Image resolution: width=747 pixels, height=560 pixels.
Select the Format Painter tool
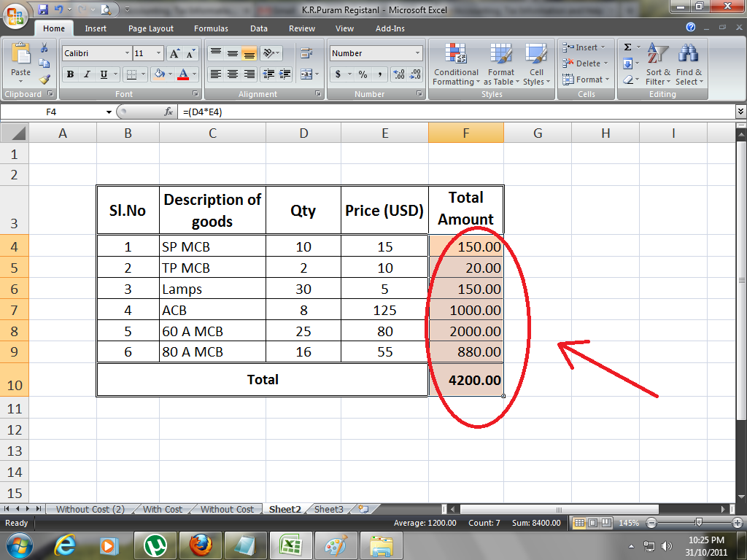(x=44, y=78)
